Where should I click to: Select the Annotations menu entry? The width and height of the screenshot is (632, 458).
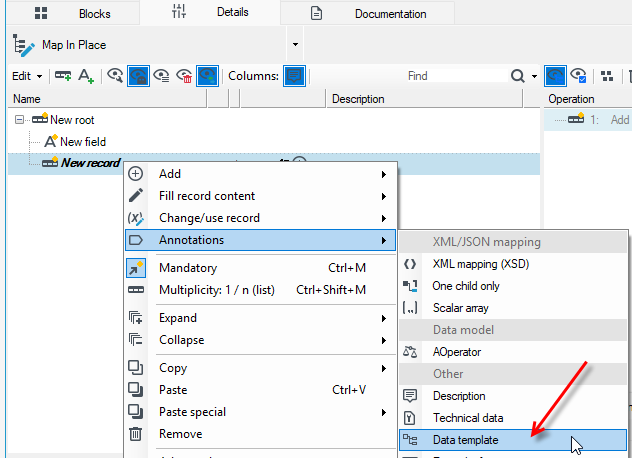tap(260, 240)
